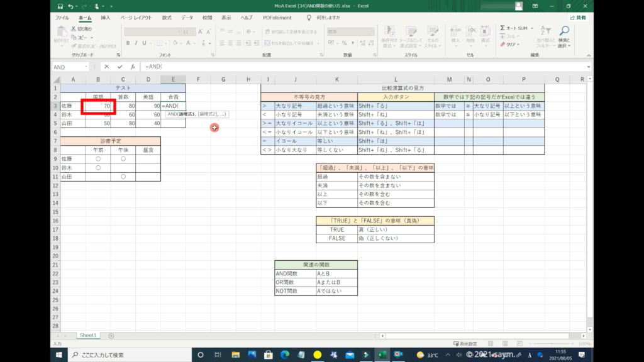This screenshot has width=644, height=362.
Task: Add a new sheet with plus button
Action: coord(111,336)
